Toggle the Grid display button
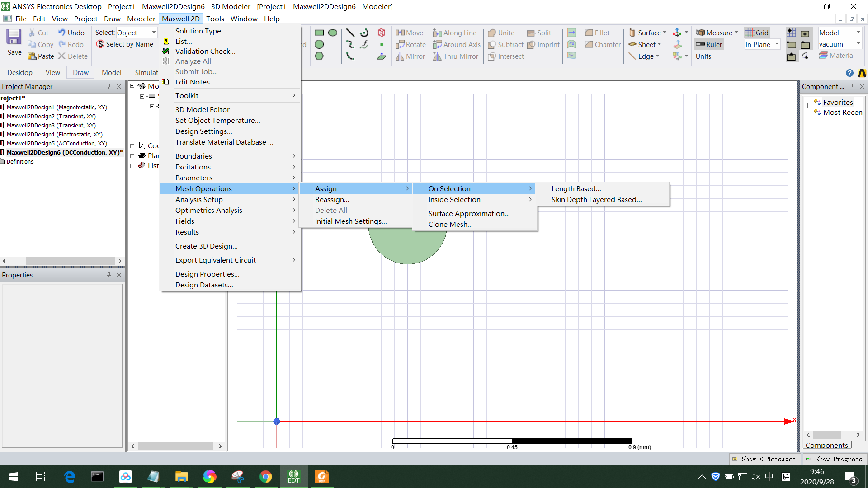 coord(758,32)
